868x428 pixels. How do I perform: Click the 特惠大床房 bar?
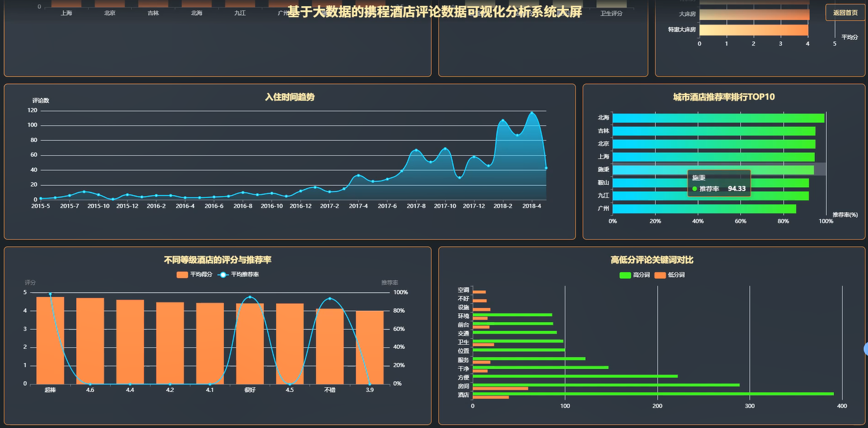754,29
